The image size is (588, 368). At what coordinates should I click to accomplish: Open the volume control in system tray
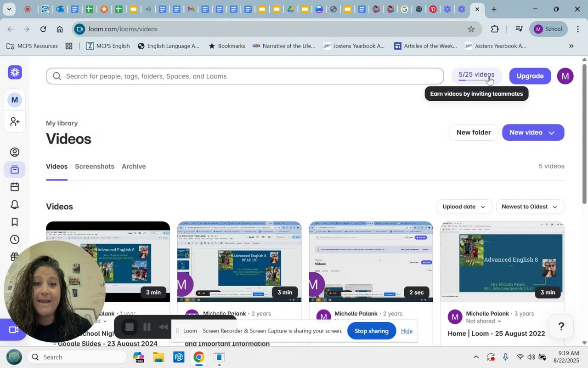click(x=531, y=357)
